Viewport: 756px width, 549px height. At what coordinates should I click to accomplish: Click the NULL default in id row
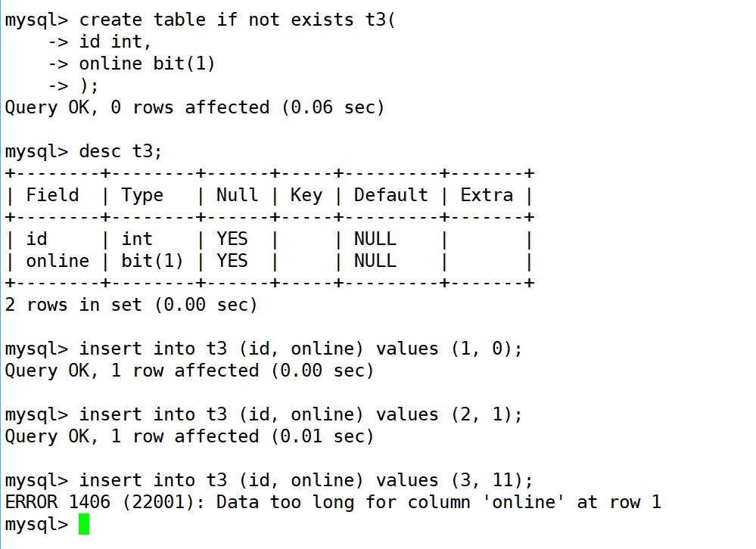click(375, 239)
